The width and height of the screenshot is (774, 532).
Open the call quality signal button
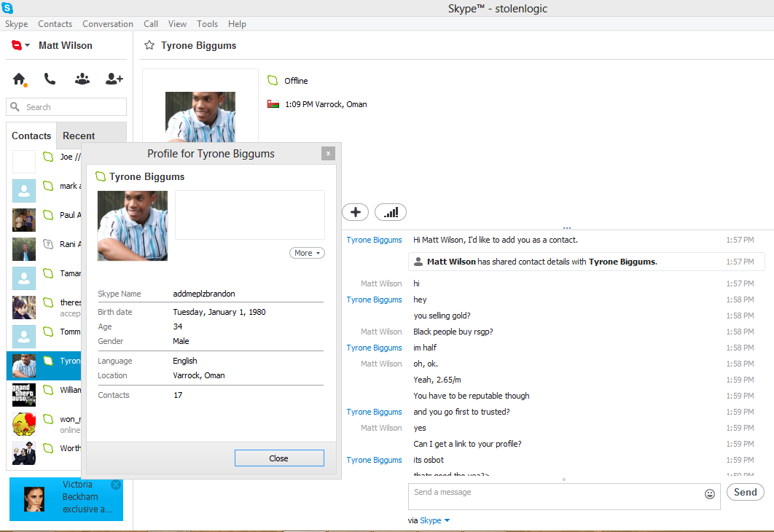pos(391,212)
